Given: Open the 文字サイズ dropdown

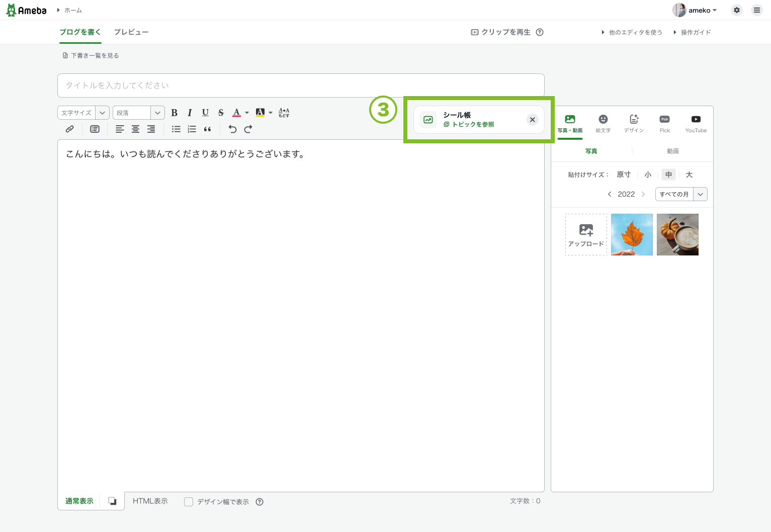Looking at the screenshot, I should point(83,113).
